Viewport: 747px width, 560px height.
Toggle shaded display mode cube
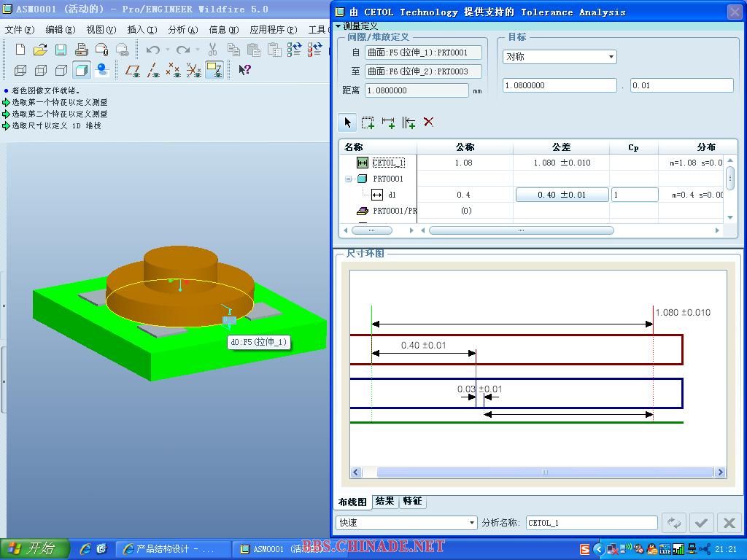[x=82, y=71]
